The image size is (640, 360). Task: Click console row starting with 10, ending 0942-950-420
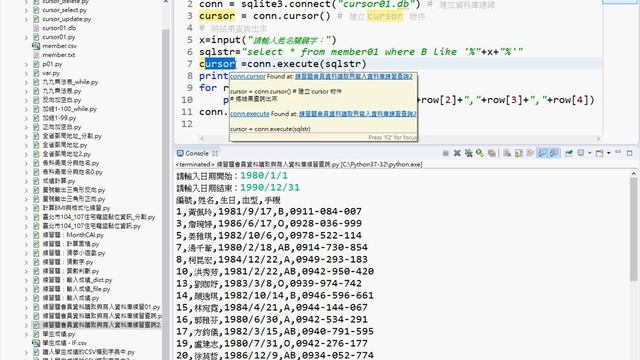pos(275,271)
